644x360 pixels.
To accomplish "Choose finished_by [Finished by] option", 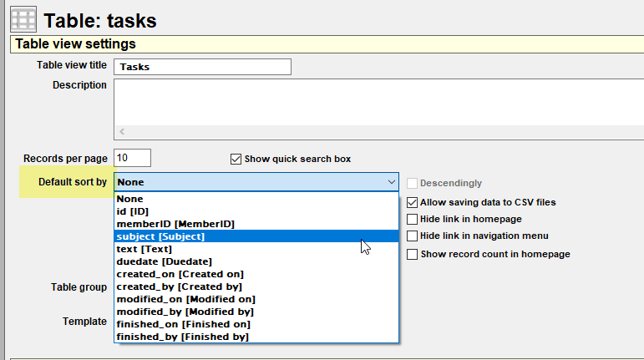I will click(256, 337).
